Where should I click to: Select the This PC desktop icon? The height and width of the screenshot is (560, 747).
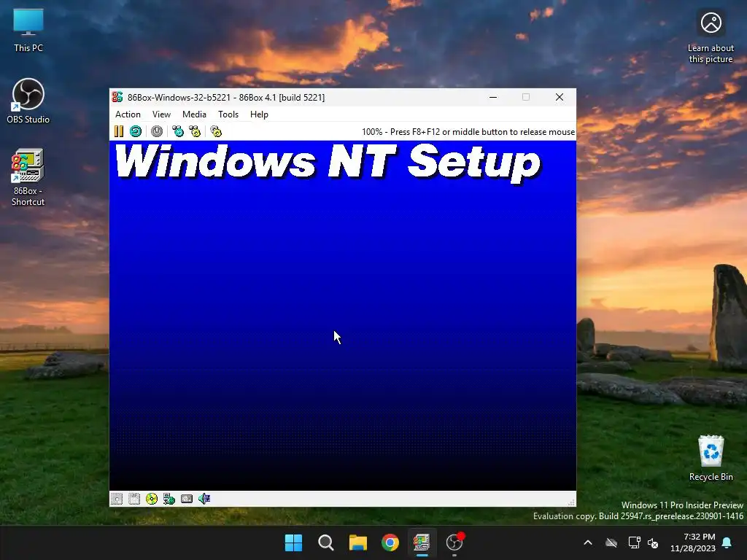[x=28, y=31]
